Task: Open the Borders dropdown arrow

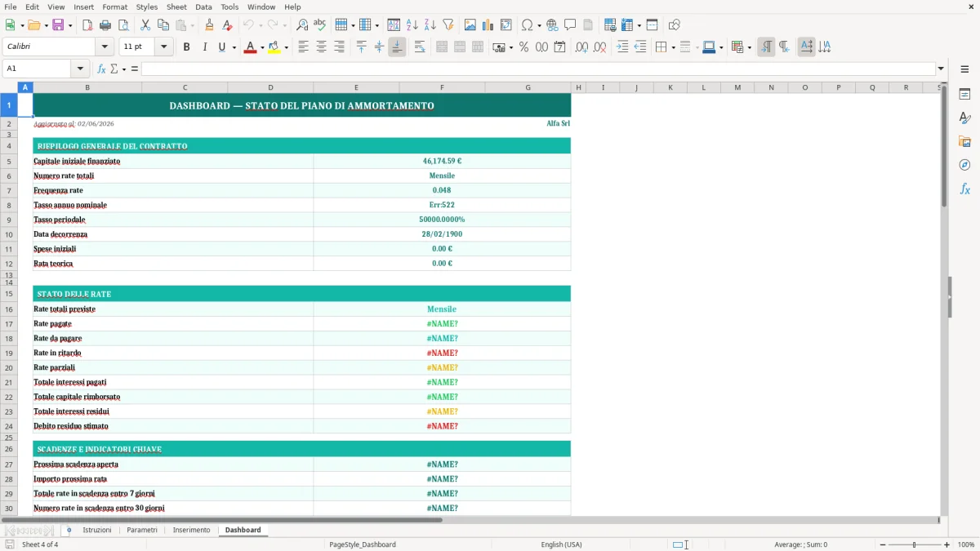Action: tap(673, 47)
